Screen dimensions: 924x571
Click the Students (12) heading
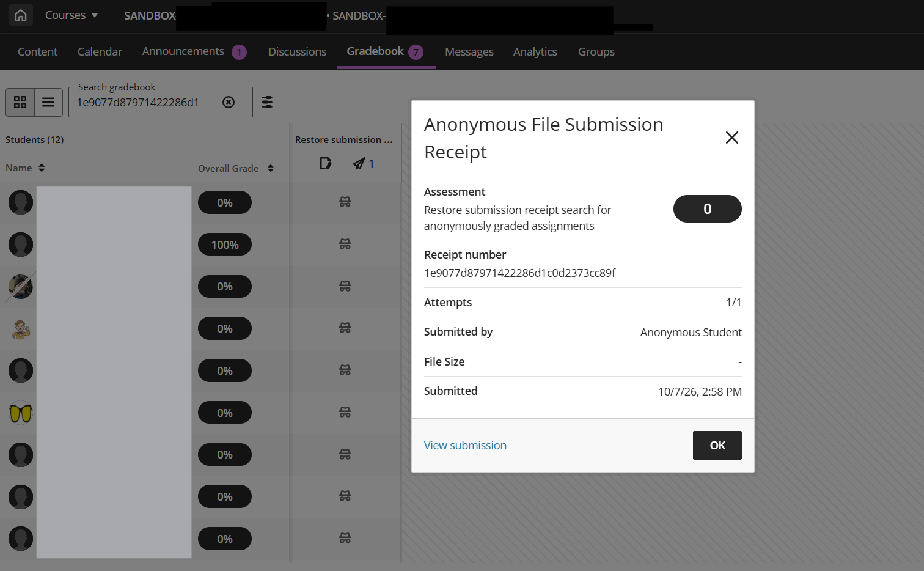point(35,140)
